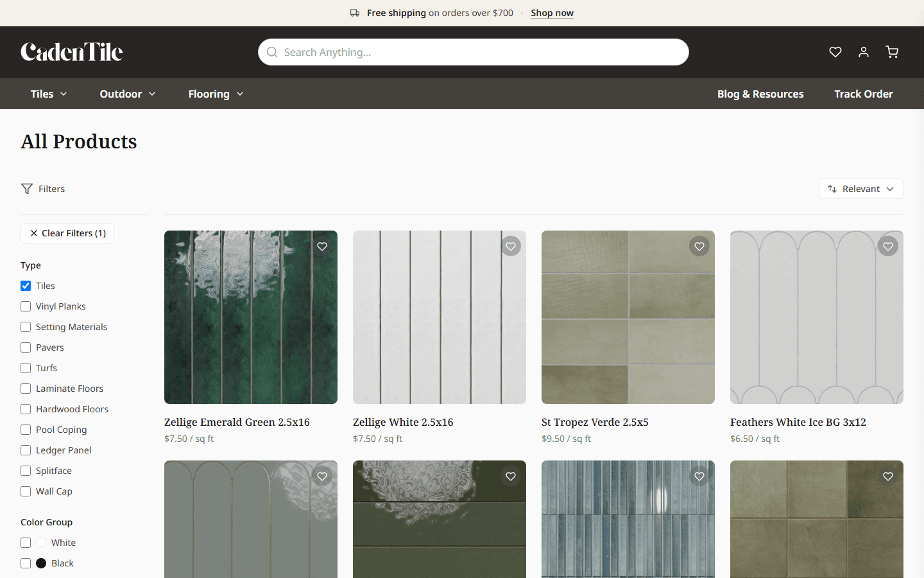Check the White color group checkbox

point(26,543)
